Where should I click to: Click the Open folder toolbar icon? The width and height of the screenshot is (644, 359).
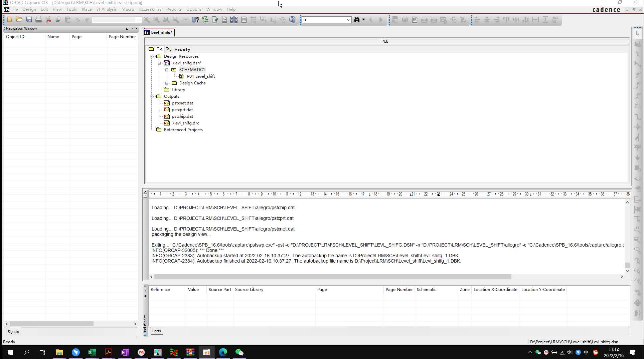coord(19,20)
